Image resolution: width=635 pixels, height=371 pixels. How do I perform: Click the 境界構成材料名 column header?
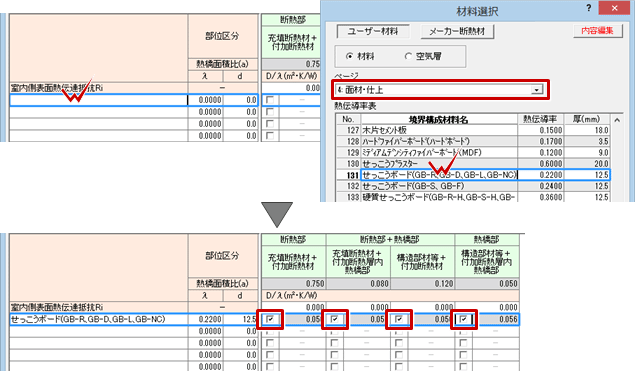[439, 119]
